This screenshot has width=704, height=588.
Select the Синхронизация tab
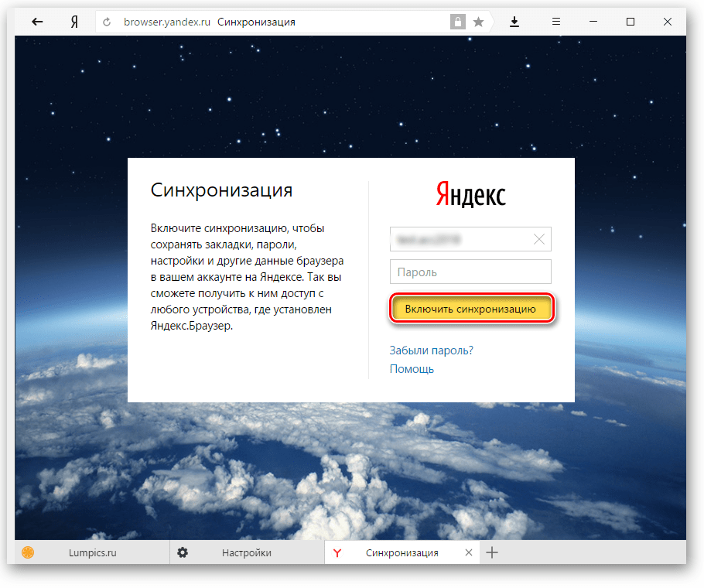pyautogui.click(x=402, y=552)
